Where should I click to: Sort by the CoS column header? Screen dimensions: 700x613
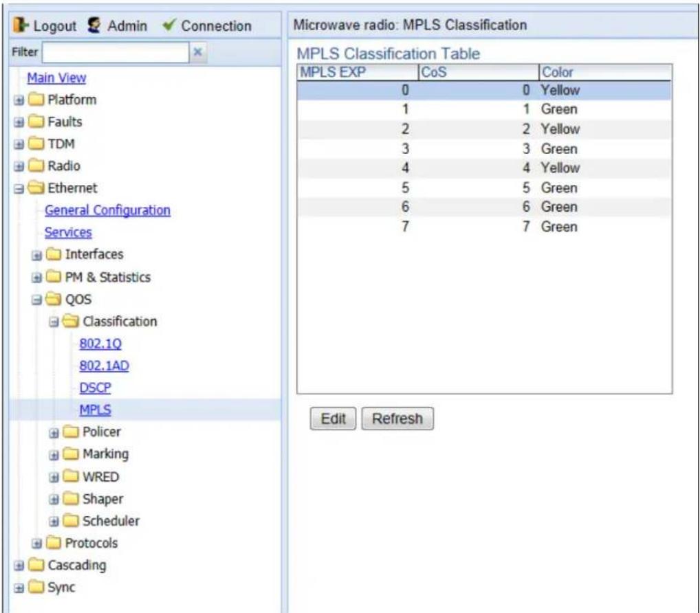(479, 72)
